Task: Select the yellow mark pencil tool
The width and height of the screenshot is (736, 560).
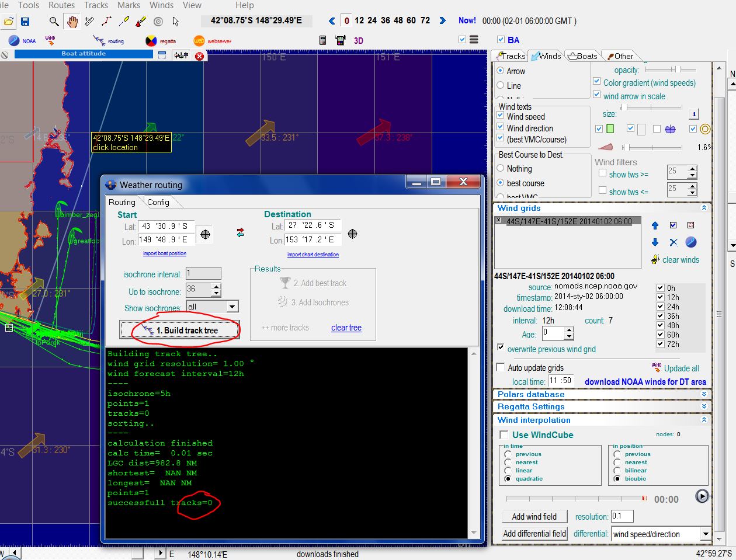Action: pos(124,22)
